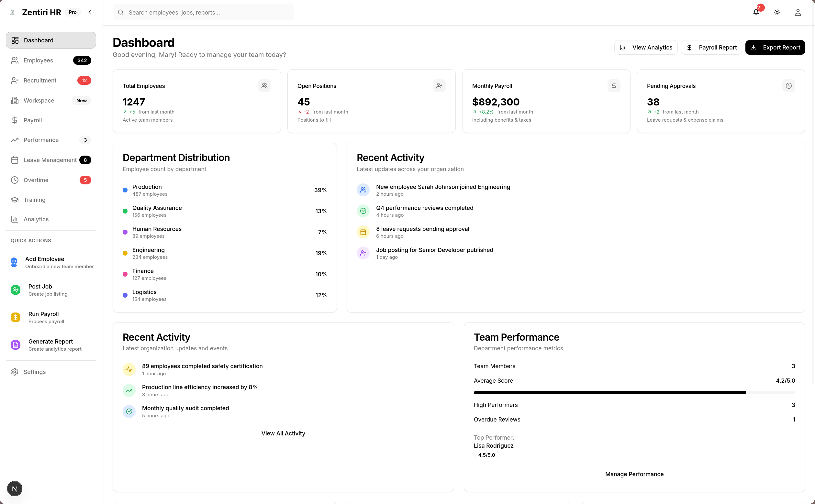815x504 pixels.
Task: Open the user profile icon
Action: pyautogui.click(x=798, y=12)
